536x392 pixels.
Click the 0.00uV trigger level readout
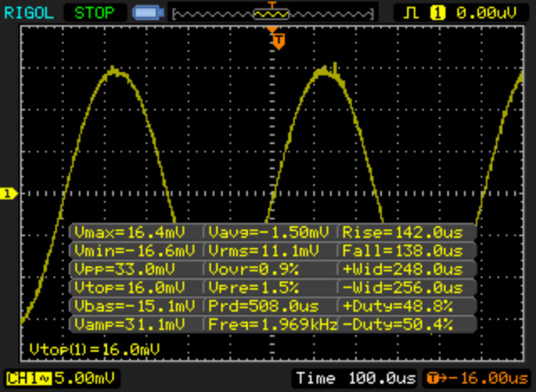click(x=487, y=13)
